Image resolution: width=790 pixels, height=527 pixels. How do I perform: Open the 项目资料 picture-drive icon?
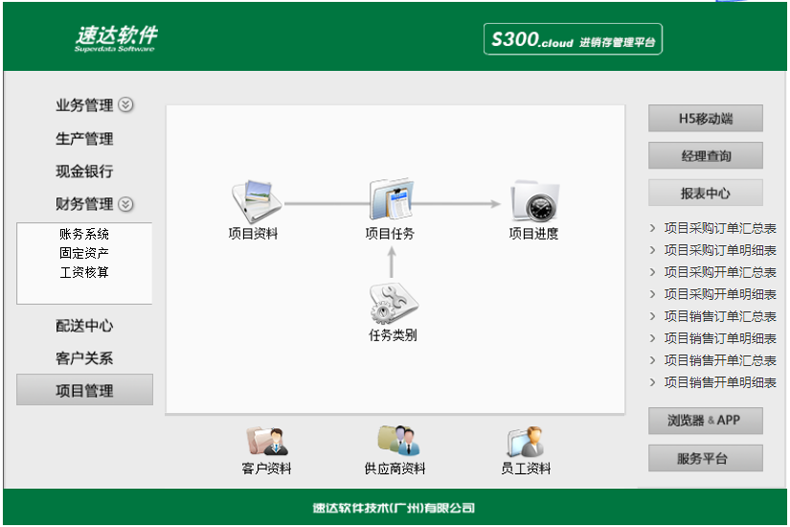(256, 202)
